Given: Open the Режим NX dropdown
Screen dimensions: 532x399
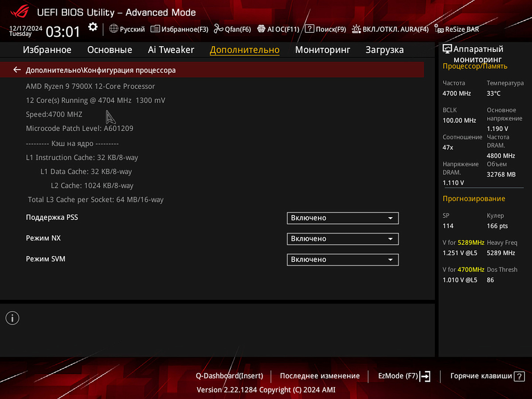Looking at the screenshot, I should tap(343, 239).
